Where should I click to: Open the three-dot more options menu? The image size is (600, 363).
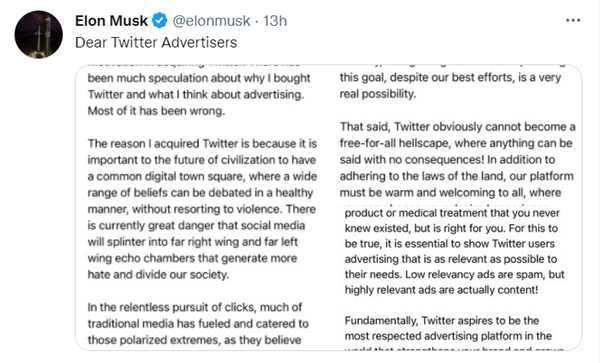point(573,20)
